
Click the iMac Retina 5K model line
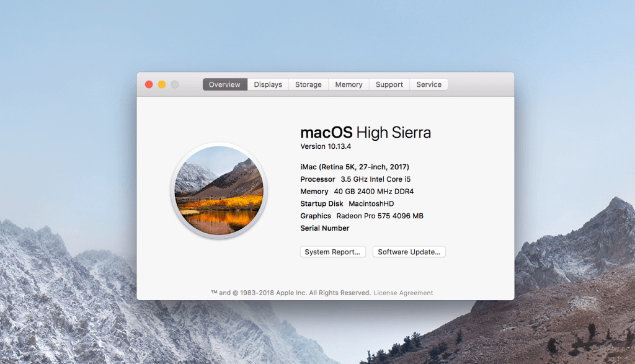coord(355,167)
